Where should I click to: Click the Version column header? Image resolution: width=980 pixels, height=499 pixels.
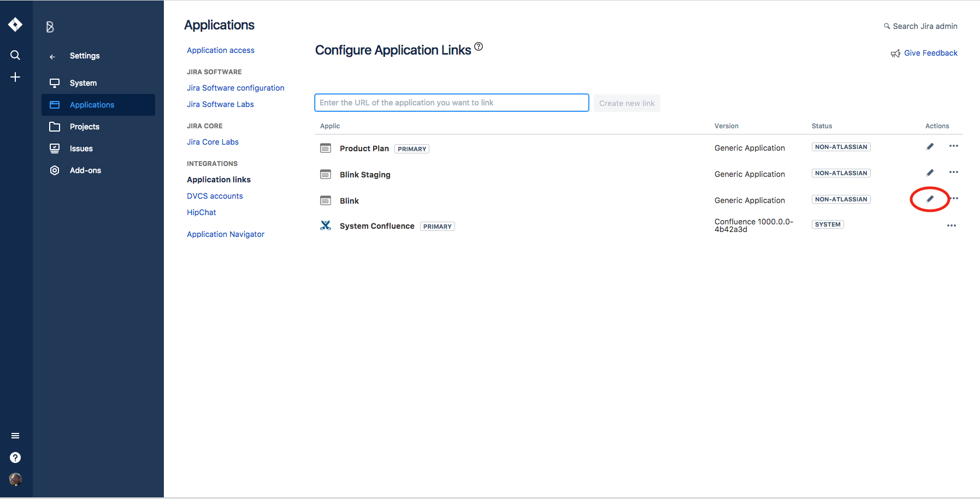tap(727, 126)
